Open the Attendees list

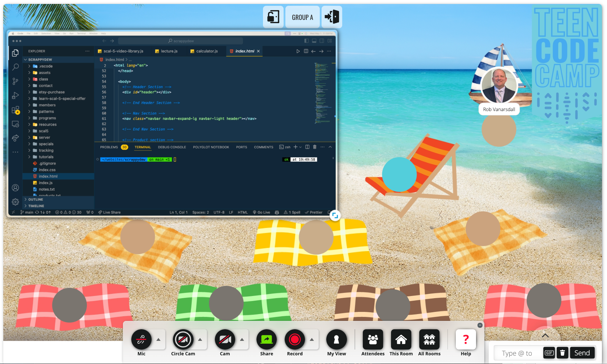coord(373,339)
